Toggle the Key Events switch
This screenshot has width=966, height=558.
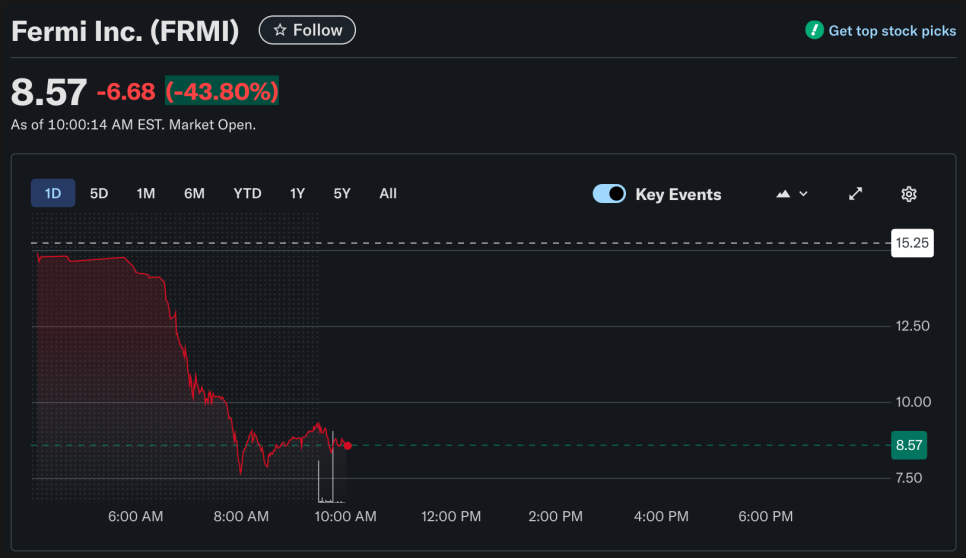coord(609,194)
